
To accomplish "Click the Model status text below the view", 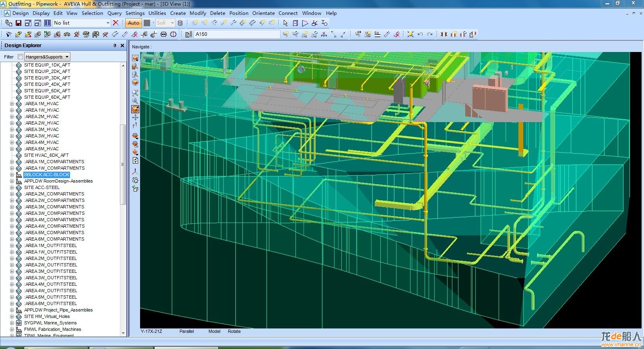I will [215, 331].
